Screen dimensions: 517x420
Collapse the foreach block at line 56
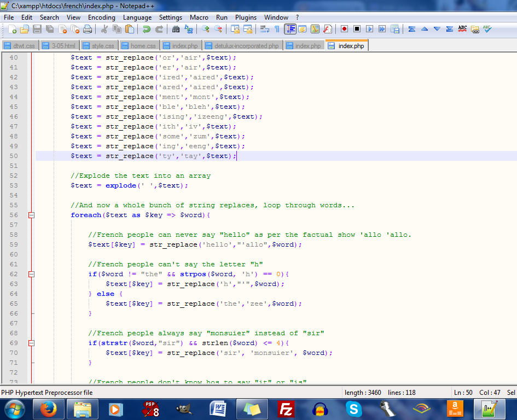click(31, 215)
